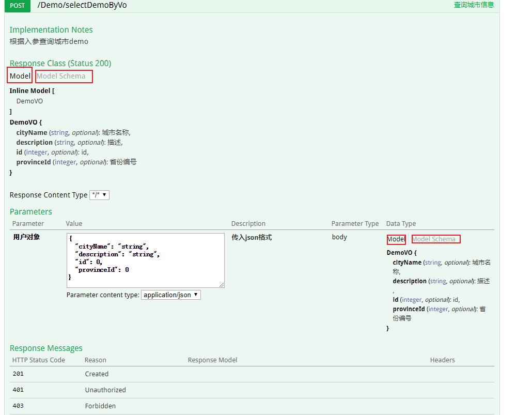Click the Parameter content type: label
The width and height of the screenshot is (532, 415).
point(103,295)
